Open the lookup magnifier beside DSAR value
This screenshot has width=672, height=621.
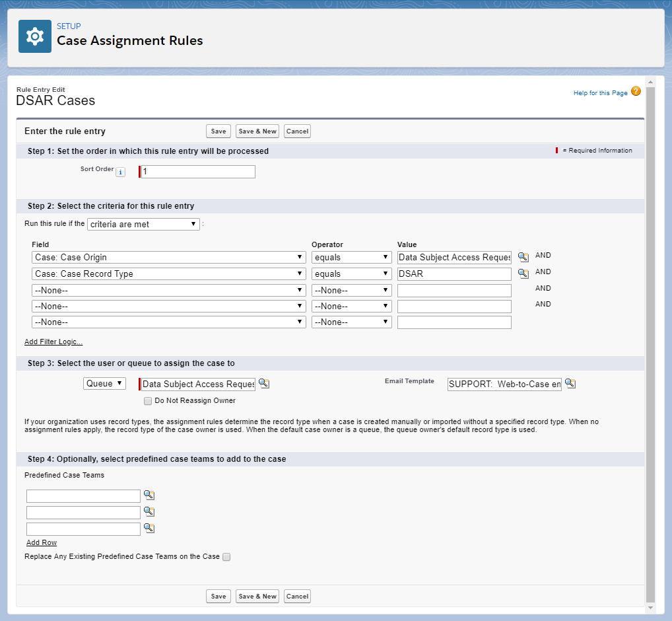pyautogui.click(x=523, y=273)
